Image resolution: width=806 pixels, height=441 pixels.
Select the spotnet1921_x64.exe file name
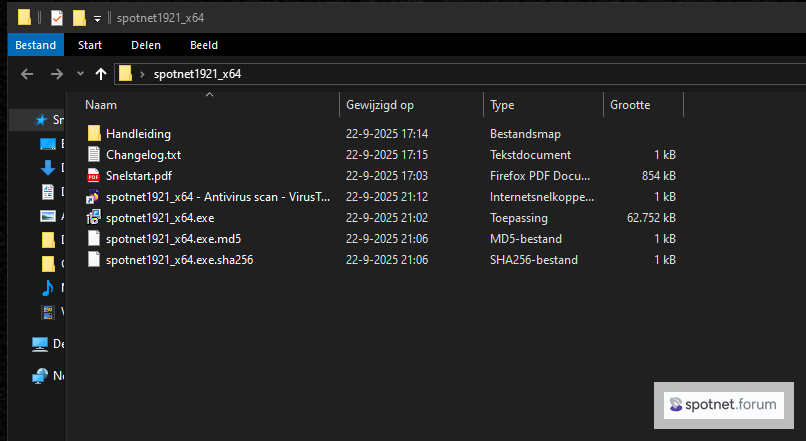click(160, 218)
